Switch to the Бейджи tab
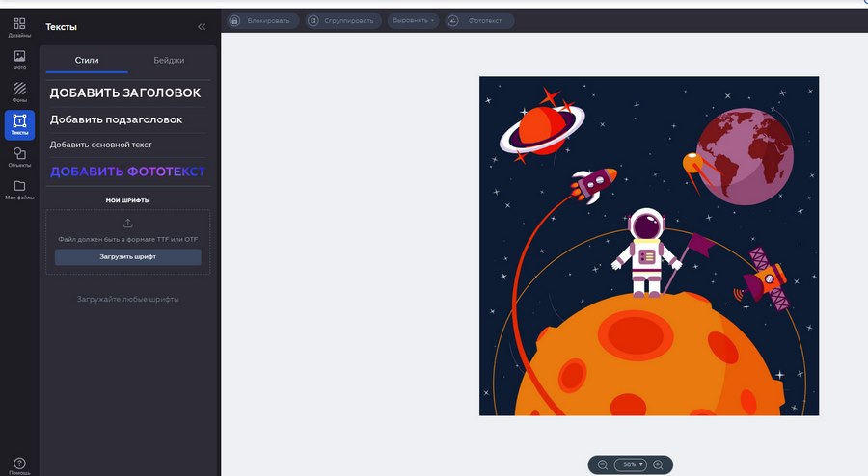 pos(169,61)
